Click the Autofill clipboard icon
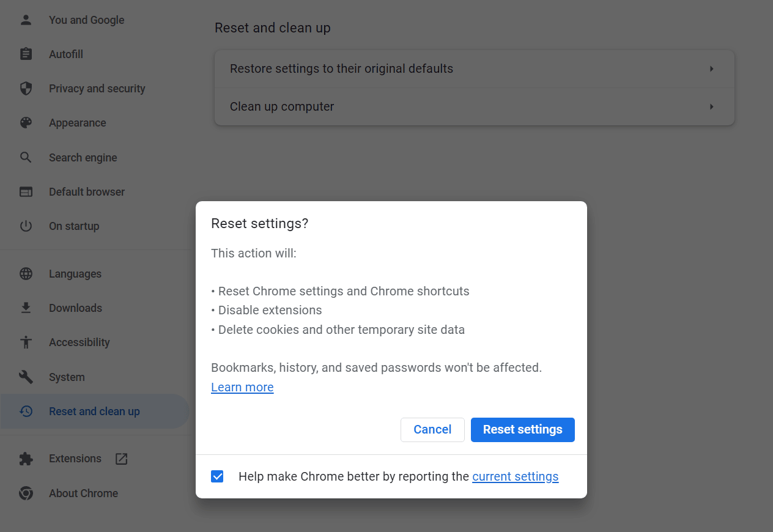The width and height of the screenshot is (773, 532). pyautogui.click(x=26, y=54)
